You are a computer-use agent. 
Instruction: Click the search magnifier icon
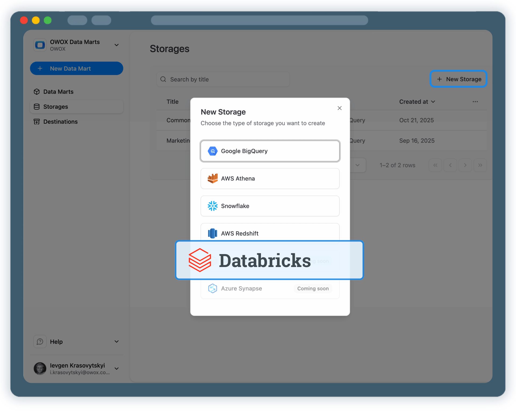[x=163, y=79]
